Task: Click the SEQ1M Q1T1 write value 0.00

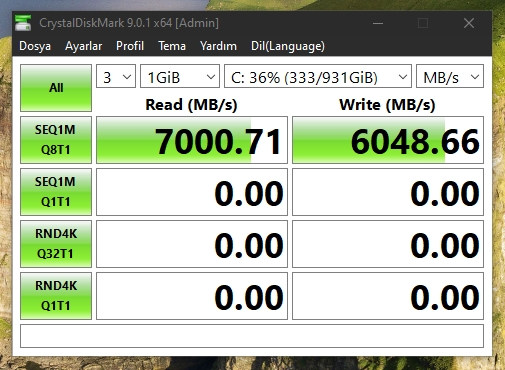Action: click(388, 192)
